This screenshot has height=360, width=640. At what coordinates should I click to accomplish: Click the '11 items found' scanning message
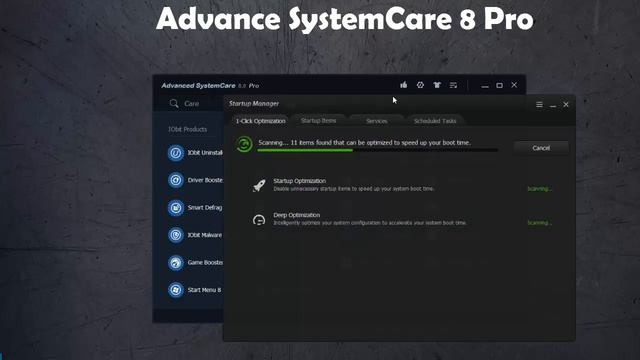(x=364, y=142)
